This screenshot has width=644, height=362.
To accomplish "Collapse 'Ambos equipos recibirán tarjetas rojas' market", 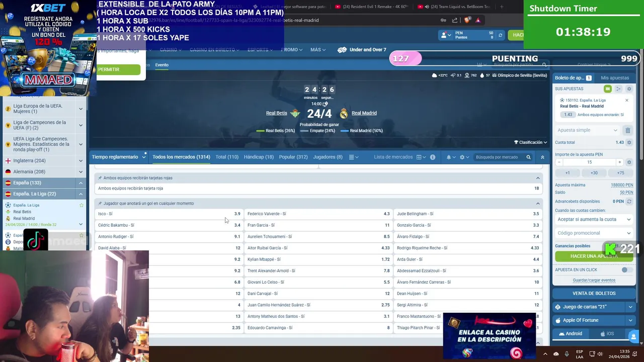I will pos(538,178).
